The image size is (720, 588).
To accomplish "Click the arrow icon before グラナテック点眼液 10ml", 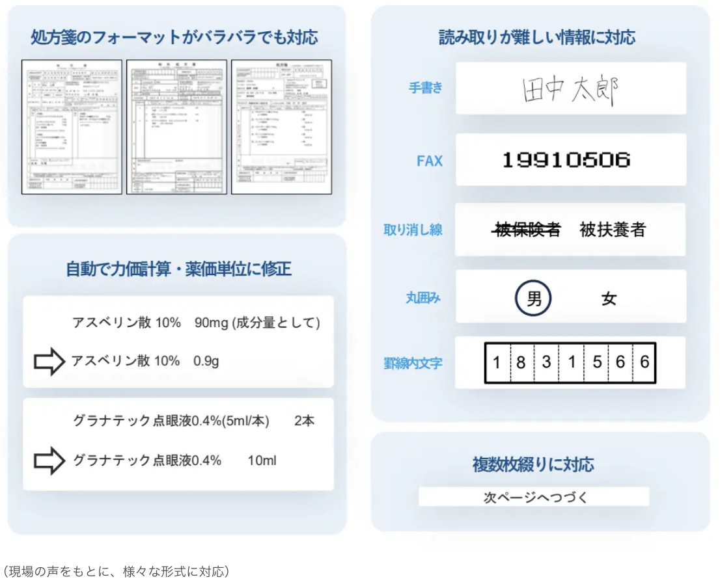I will pos(49,461).
